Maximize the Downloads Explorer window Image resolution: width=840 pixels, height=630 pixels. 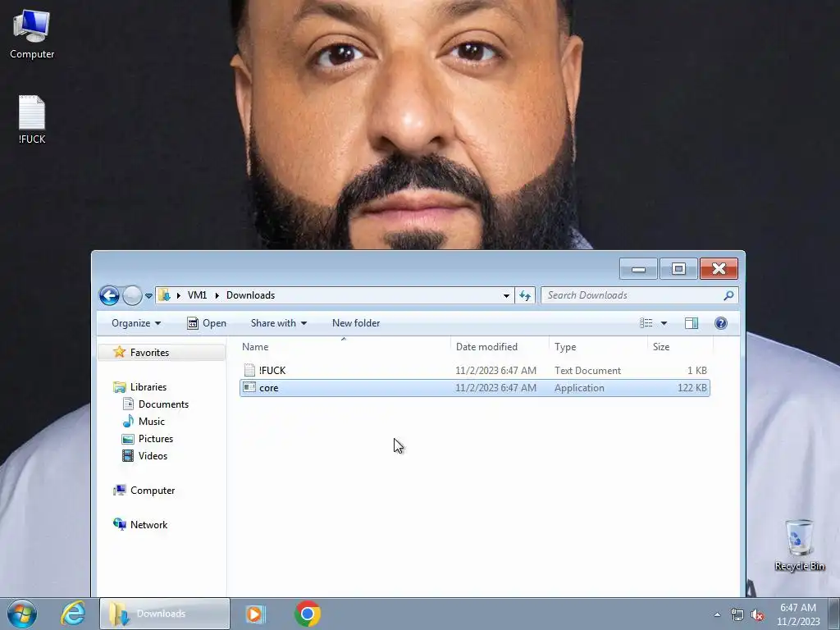point(678,269)
